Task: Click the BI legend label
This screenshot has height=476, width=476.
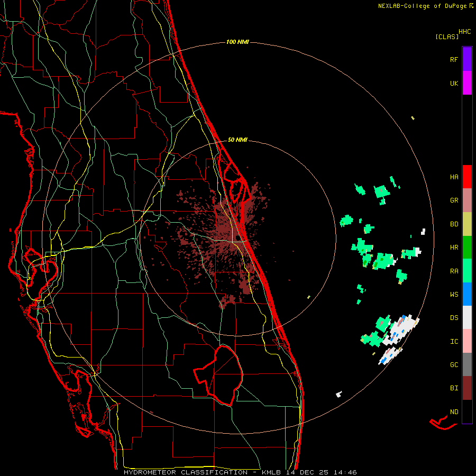Action: pyautogui.click(x=454, y=388)
